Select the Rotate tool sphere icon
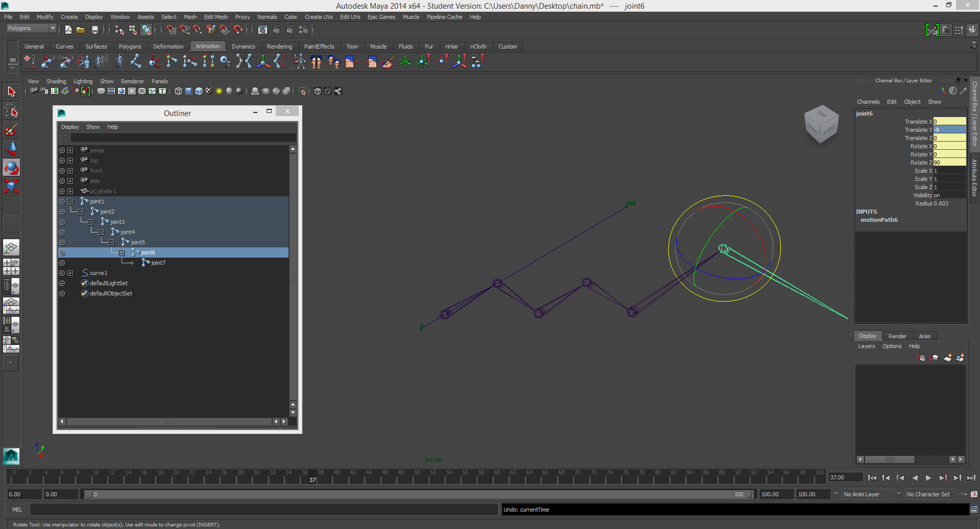This screenshot has width=980, height=529. pos(11,168)
